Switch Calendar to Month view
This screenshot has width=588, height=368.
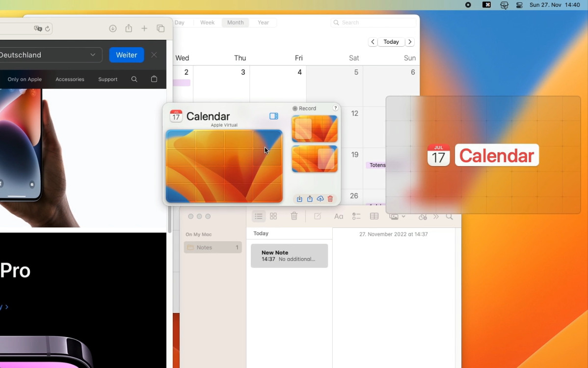(235, 23)
